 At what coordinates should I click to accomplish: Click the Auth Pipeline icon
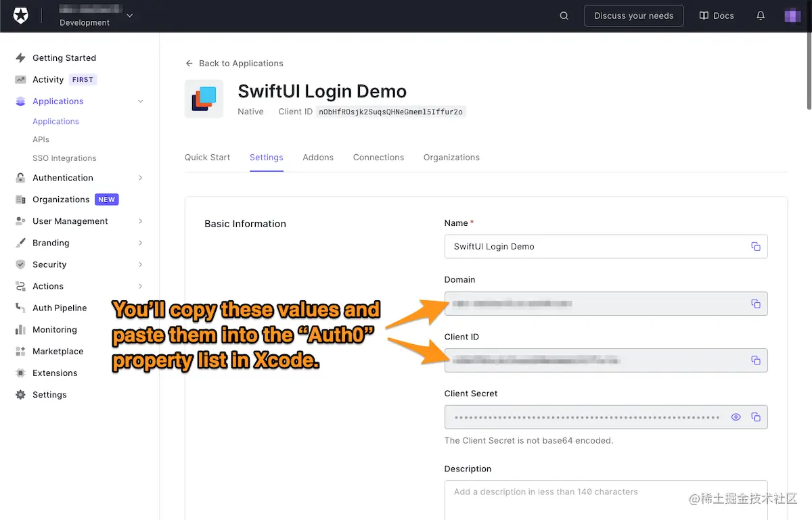coord(20,308)
